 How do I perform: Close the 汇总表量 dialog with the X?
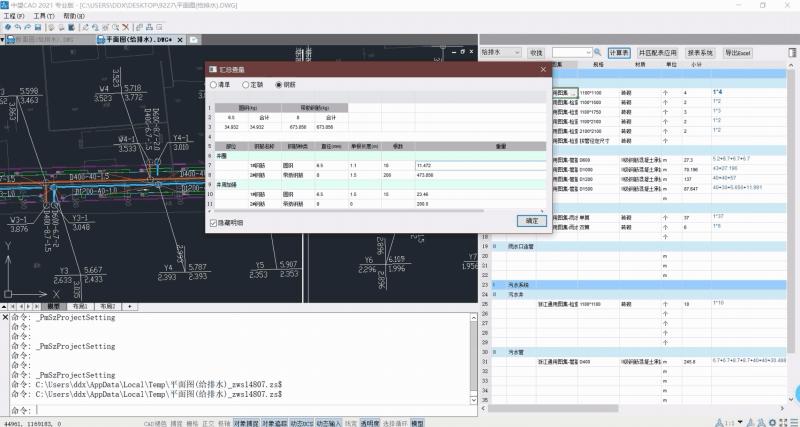[x=543, y=70]
